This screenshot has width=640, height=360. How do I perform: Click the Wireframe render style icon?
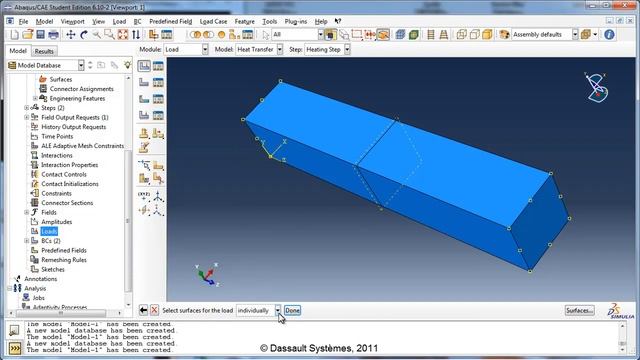tap(461, 35)
